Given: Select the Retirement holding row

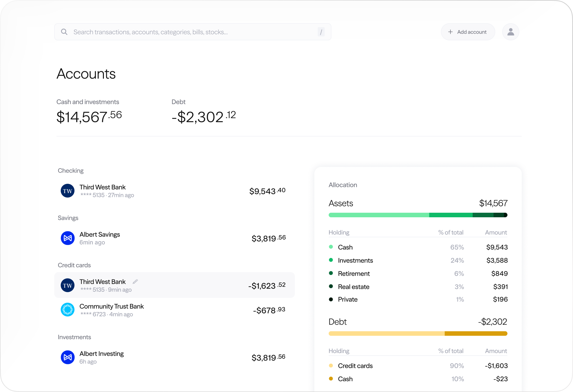Looking at the screenshot, I should click(418, 274).
